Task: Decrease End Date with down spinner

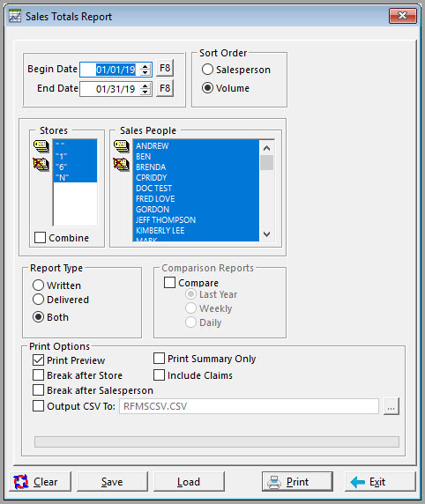Action: [145, 92]
